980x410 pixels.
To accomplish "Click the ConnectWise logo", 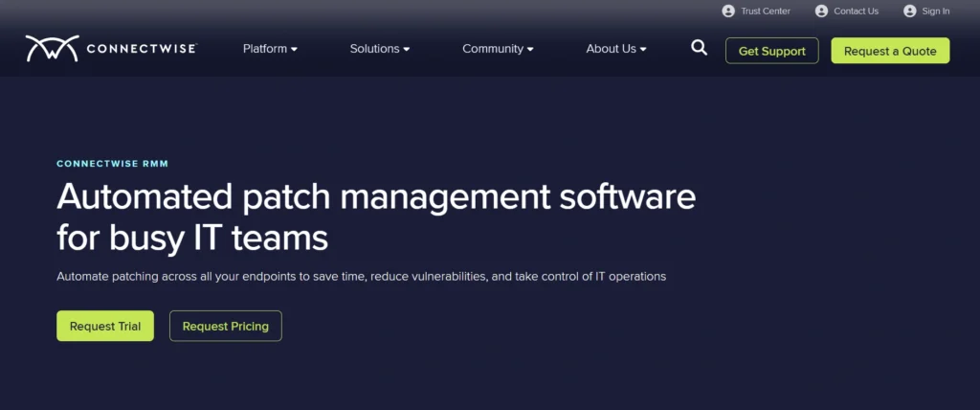I will (x=111, y=49).
